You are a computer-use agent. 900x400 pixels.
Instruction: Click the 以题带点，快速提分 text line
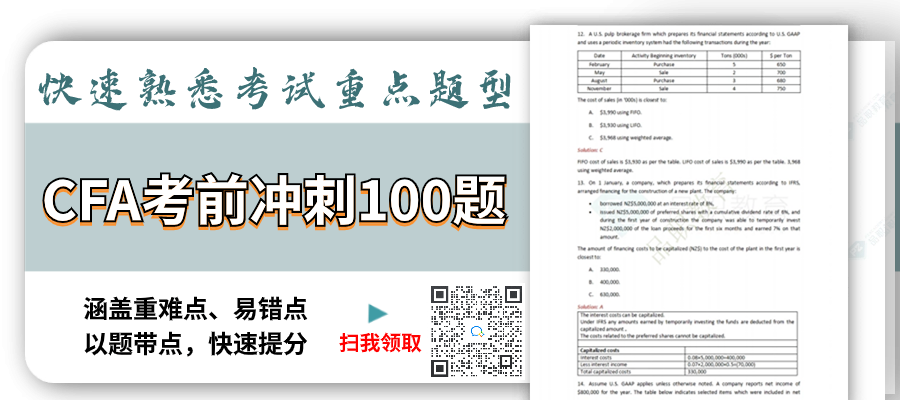[195, 343]
